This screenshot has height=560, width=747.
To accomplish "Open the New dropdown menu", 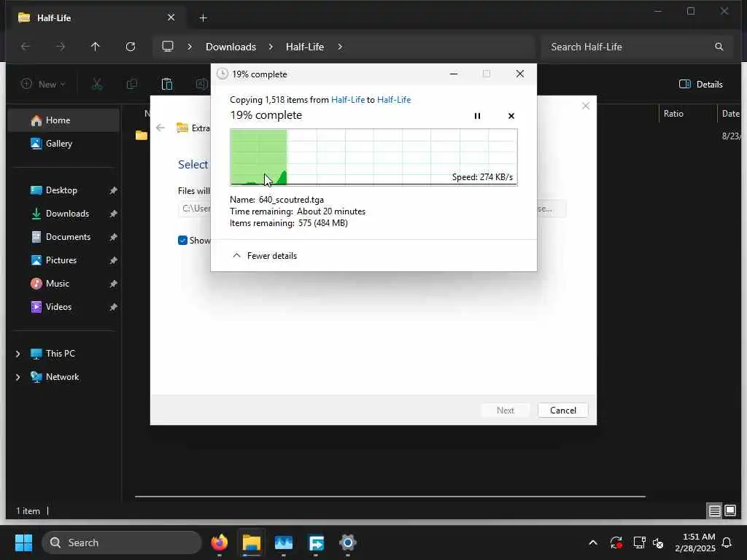I will [43, 85].
